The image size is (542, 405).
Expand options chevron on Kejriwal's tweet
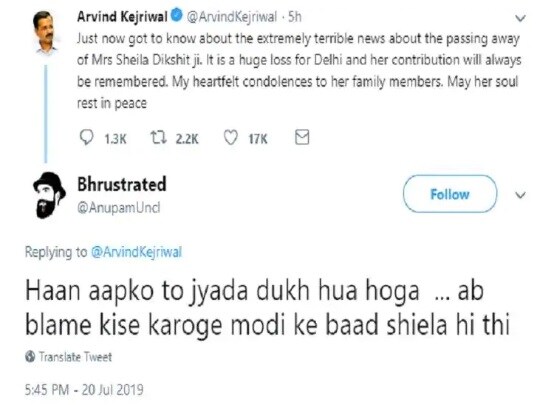tap(520, 18)
